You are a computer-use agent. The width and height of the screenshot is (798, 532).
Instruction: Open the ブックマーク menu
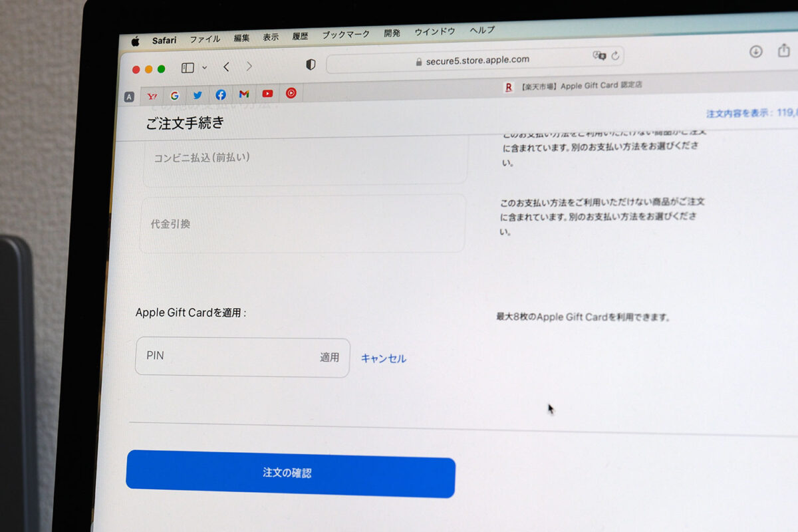click(346, 35)
